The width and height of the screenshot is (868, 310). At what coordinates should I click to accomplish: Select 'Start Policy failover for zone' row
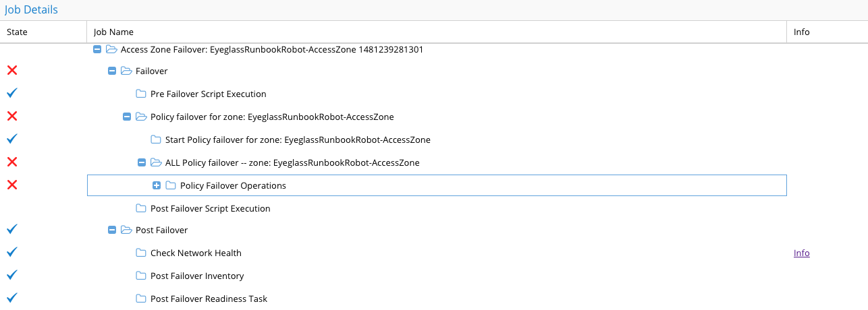[x=298, y=140]
